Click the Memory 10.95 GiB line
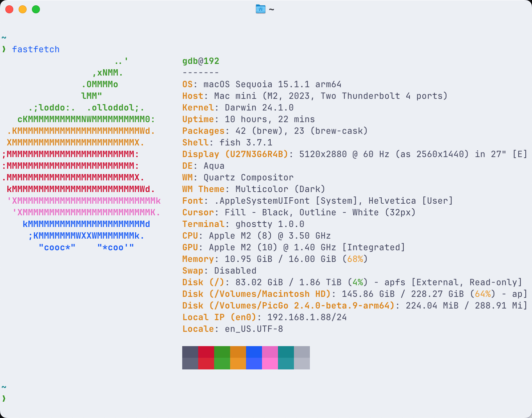532x418 pixels. (275, 259)
